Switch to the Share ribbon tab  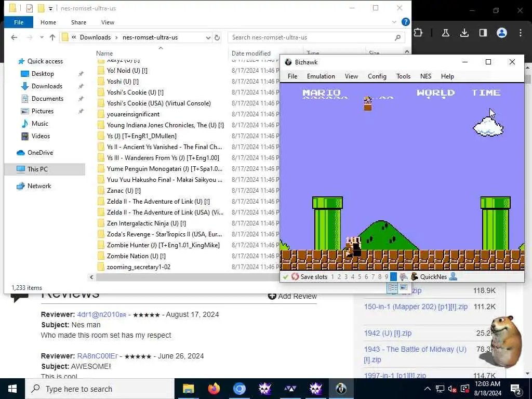79,22
